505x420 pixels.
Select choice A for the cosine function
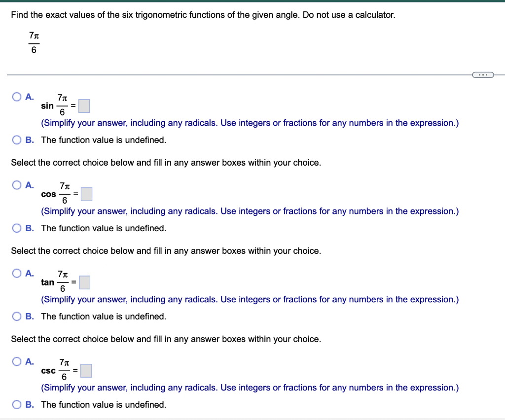click(x=16, y=185)
